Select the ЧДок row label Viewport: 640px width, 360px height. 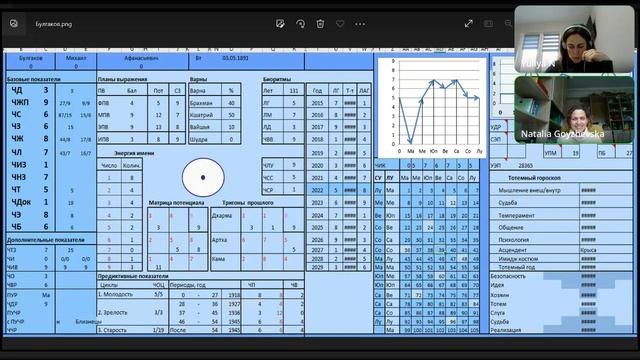click(21, 202)
